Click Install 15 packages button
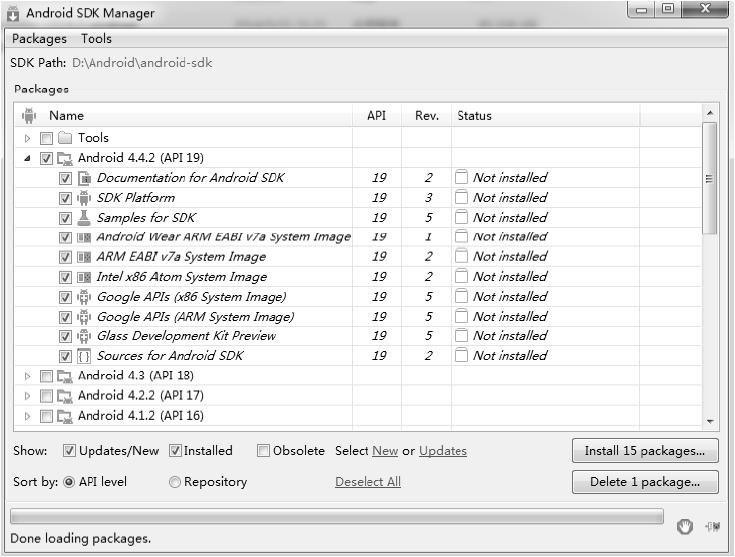Viewport: 735px width, 557px height. tap(645, 451)
